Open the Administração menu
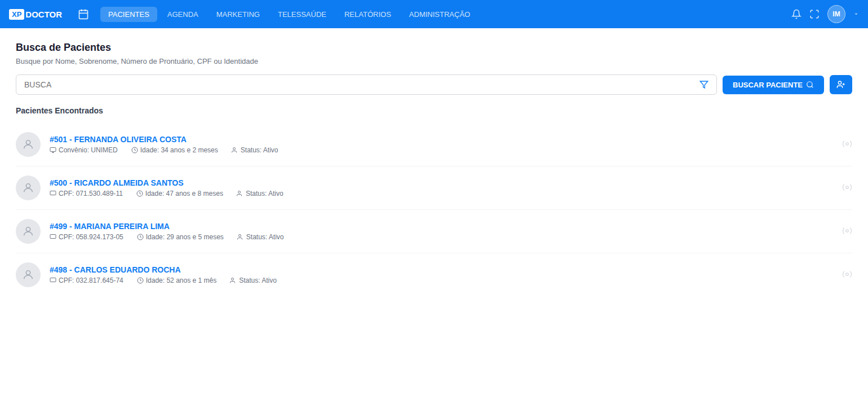This screenshot has height=395, width=868. [x=440, y=14]
